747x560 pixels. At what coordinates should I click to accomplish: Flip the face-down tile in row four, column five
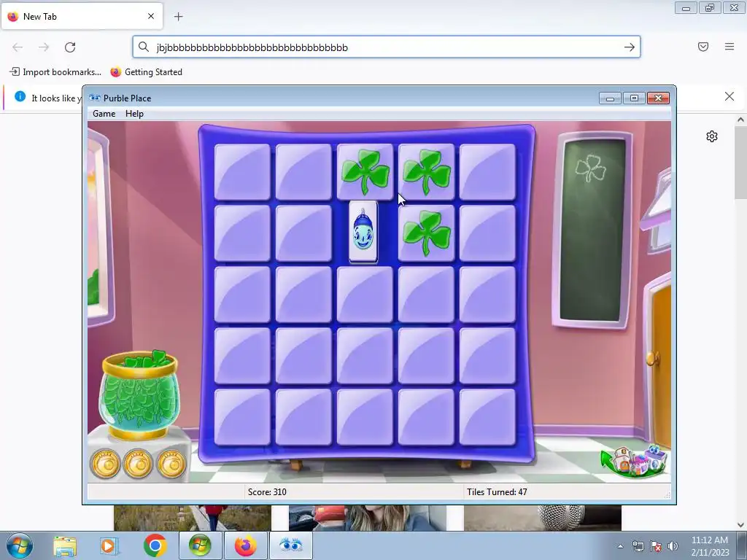click(487, 356)
